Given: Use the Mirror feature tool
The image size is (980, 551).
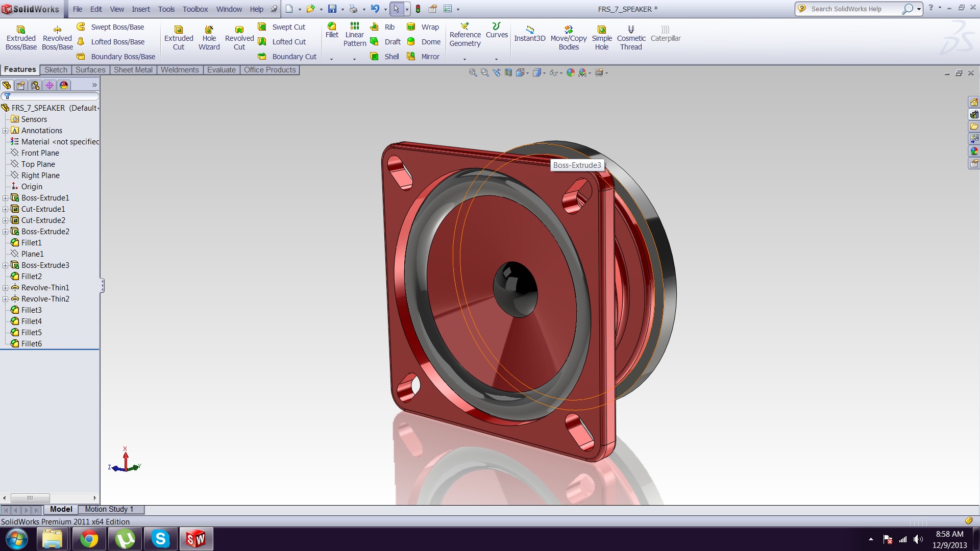Looking at the screenshot, I should pos(423,57).
